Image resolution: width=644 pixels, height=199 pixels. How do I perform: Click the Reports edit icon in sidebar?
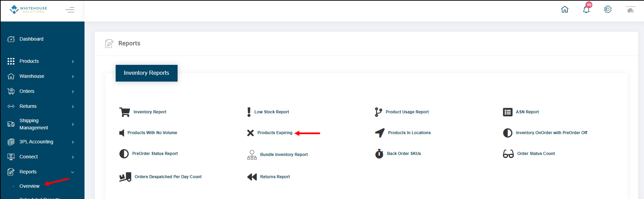click(x=11, y=172)
